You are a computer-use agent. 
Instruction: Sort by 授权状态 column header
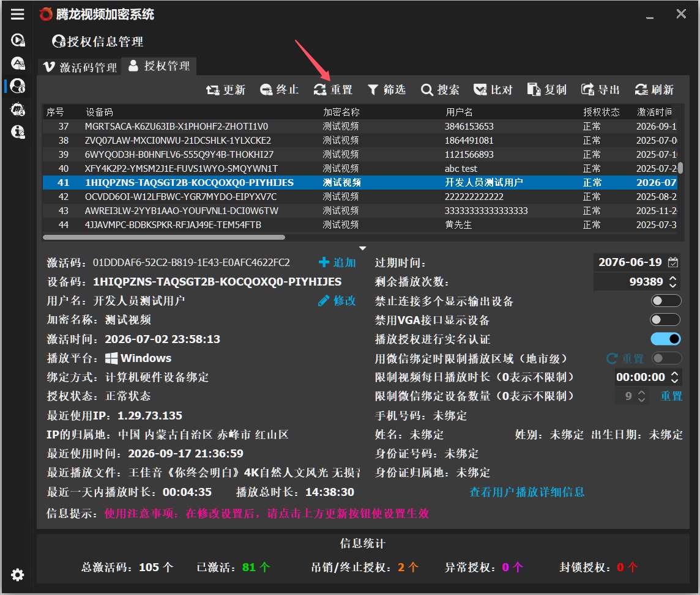coord(601,112)
